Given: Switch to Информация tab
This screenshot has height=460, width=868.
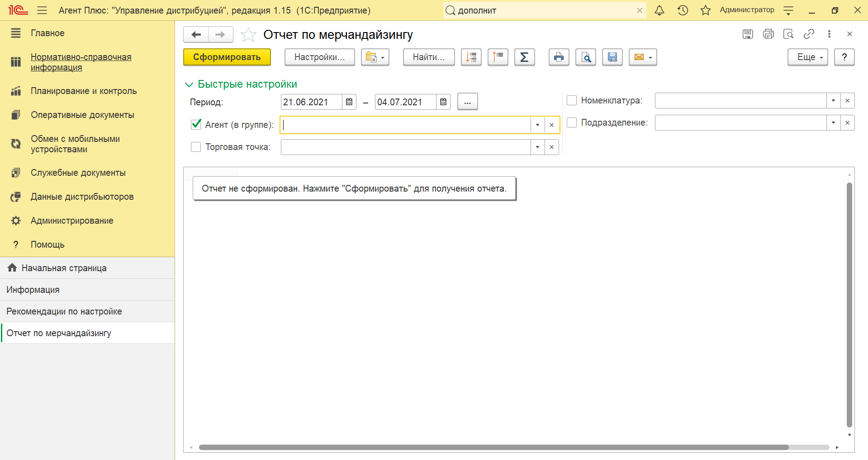Looking at the screenshot, I should pos(87,290).
